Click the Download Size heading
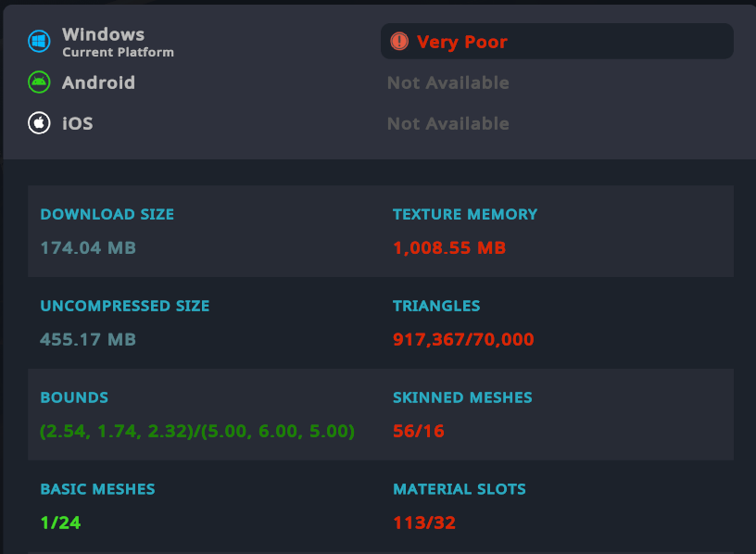 (x=107, y=214)
